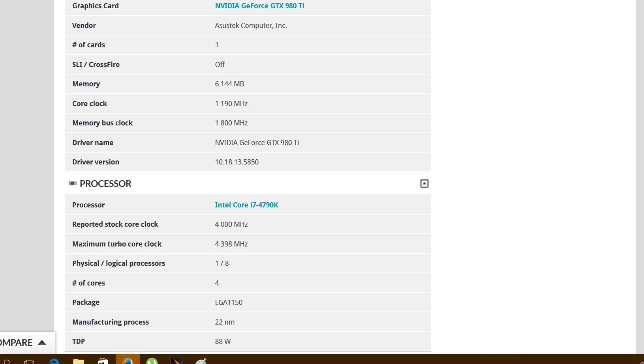The image size is (644, 364).
Task: Open Task View from the taskbar
Action: (29, 361)
